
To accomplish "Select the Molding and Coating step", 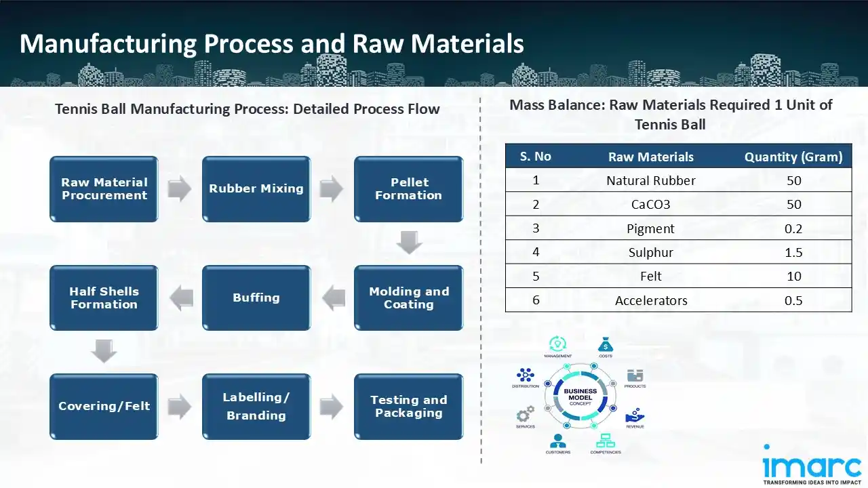I will [x=408, y=298].
